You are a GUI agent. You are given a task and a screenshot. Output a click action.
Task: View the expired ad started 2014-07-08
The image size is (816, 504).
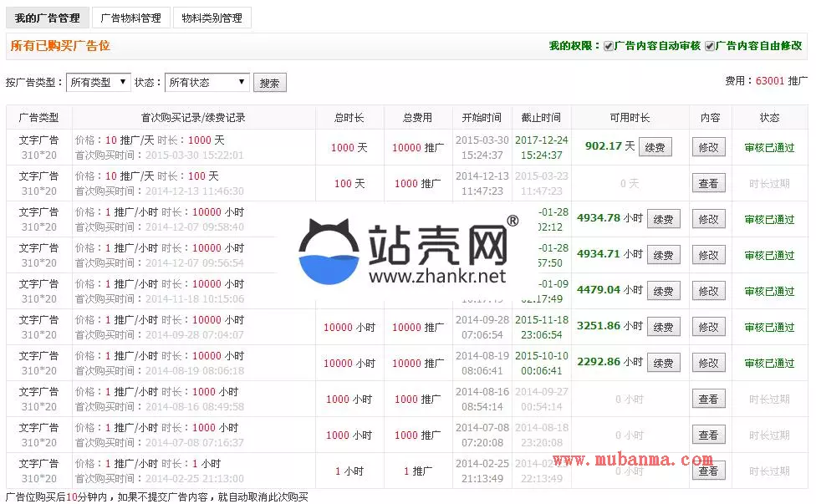coord(708,435)
